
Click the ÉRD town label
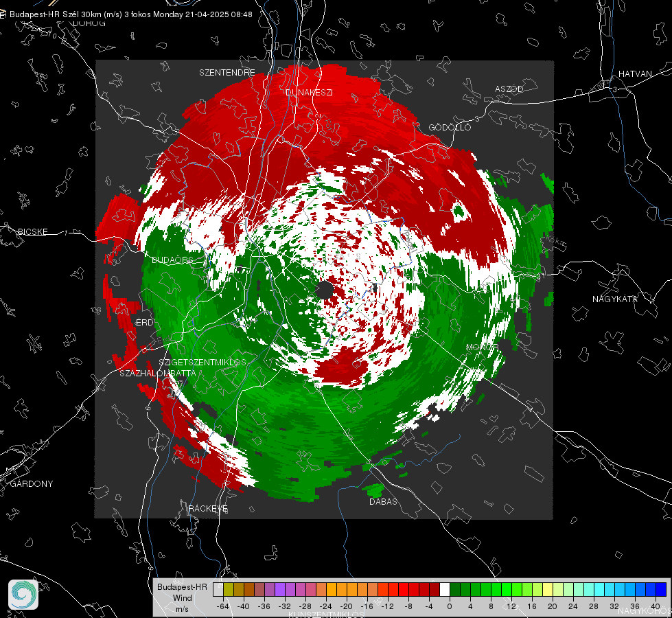[144, 323]
